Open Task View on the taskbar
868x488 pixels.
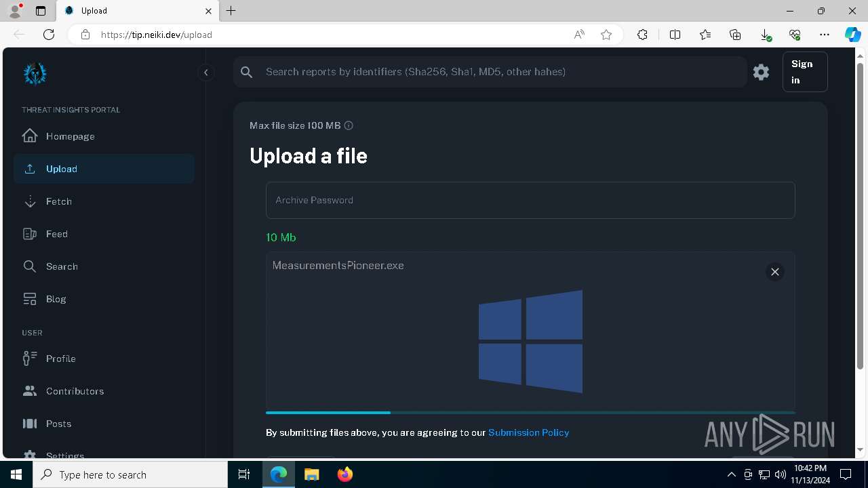point(244,474)
